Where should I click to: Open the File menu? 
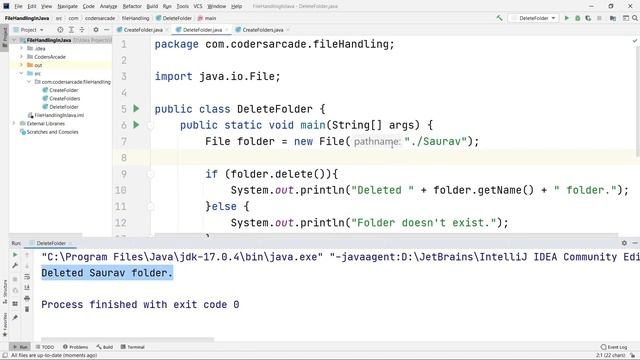pyautogui.click(x=18, y=6)
